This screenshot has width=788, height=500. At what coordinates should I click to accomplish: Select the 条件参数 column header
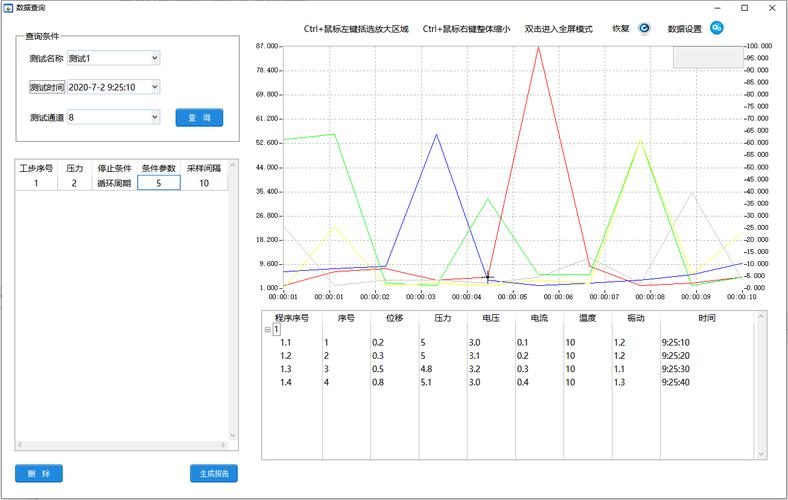click(158, 168)
